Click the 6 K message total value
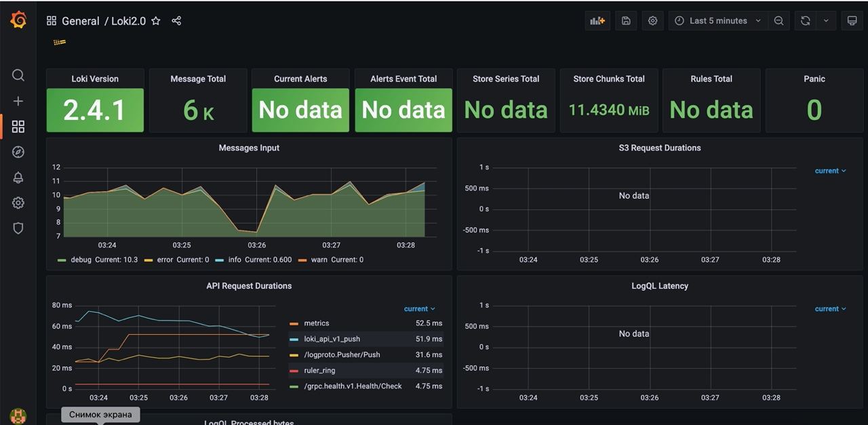This screenshot has height=425, width=868. (198, 110)
